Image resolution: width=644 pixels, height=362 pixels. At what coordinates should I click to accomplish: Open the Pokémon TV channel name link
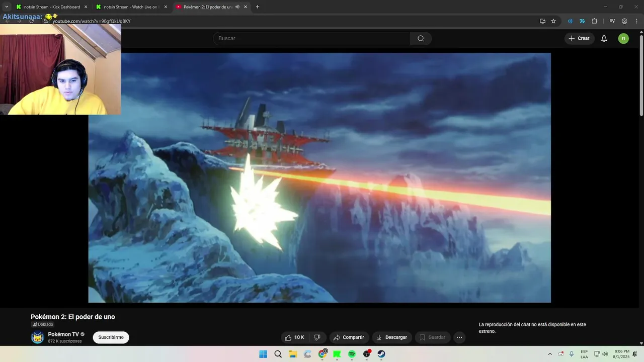pyautogui.click(x=63, y=334)
